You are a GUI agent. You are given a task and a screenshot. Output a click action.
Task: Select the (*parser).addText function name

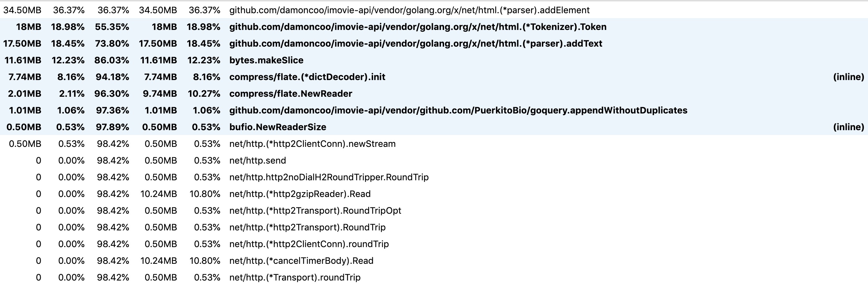click(x=416, y=44)
